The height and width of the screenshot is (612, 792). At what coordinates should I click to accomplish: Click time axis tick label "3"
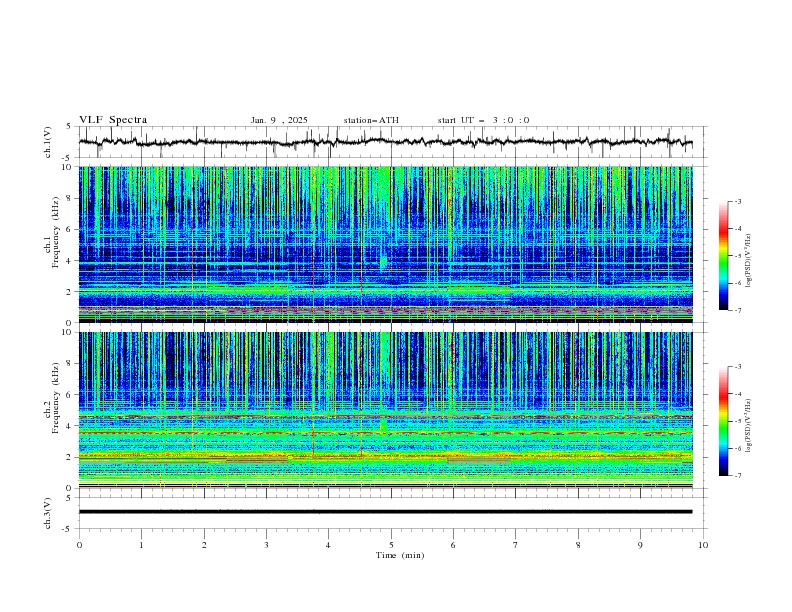(267, 545)
